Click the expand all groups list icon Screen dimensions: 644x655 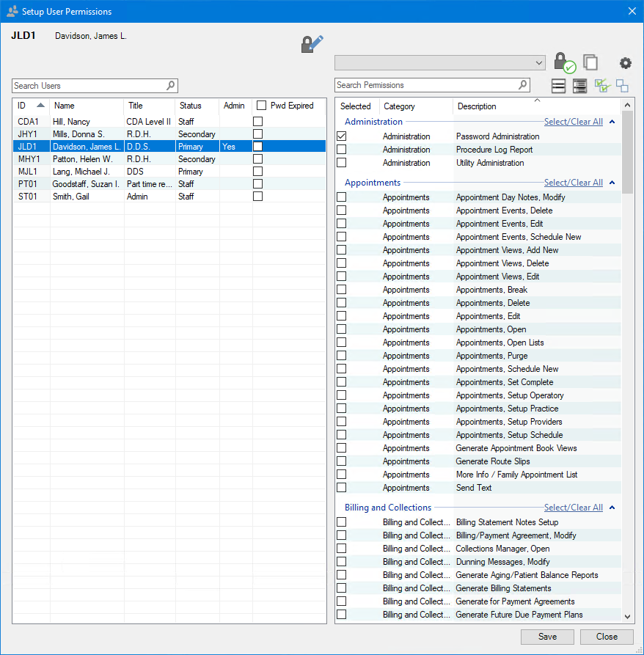click(580, 86)
